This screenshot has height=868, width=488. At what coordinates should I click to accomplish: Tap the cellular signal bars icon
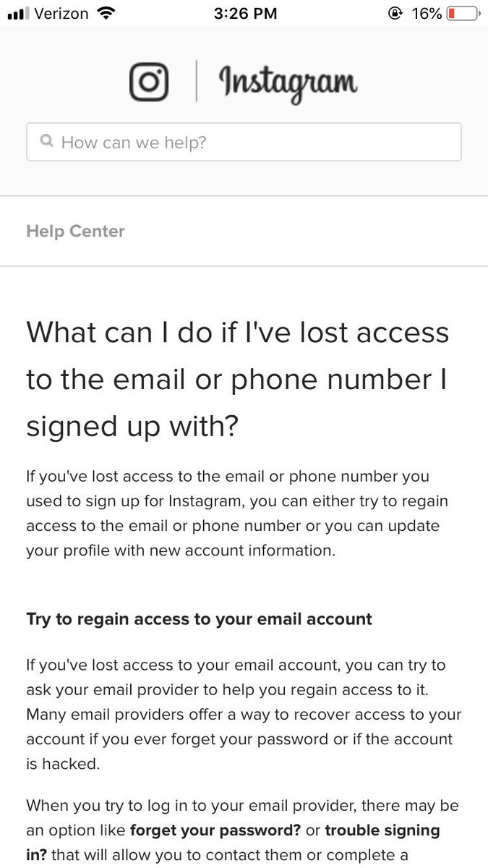coord(16,14)
